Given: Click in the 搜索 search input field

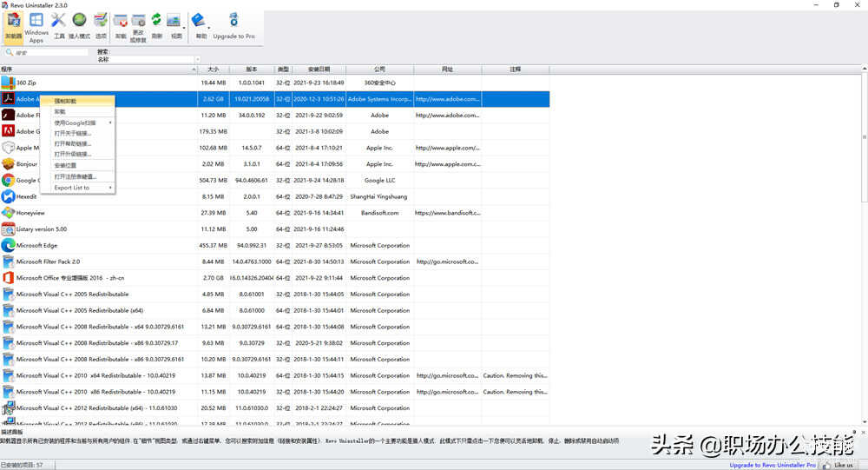Looking at the screenshot, I should pos(48,53).
